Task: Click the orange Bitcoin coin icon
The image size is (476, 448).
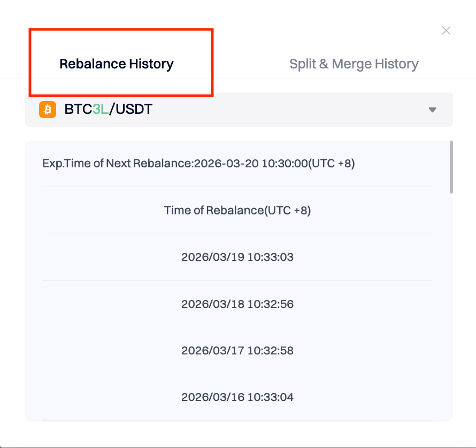Action: (48, 110)
